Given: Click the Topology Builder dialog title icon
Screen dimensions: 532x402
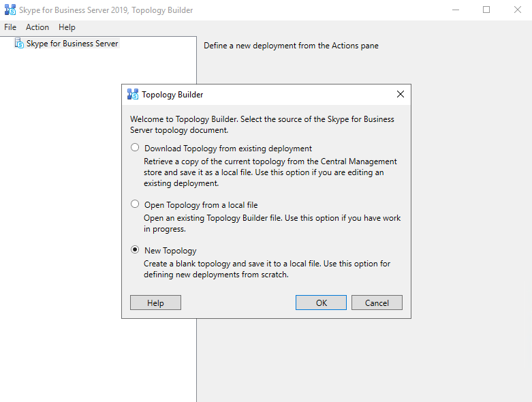Looking at the screenshot, I should point(133,95).
